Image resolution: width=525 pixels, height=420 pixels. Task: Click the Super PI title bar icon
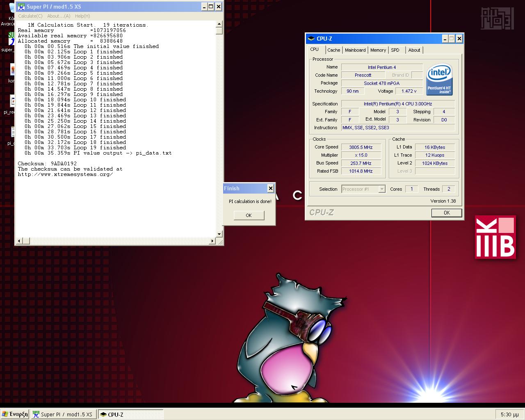tap(21, 7)
